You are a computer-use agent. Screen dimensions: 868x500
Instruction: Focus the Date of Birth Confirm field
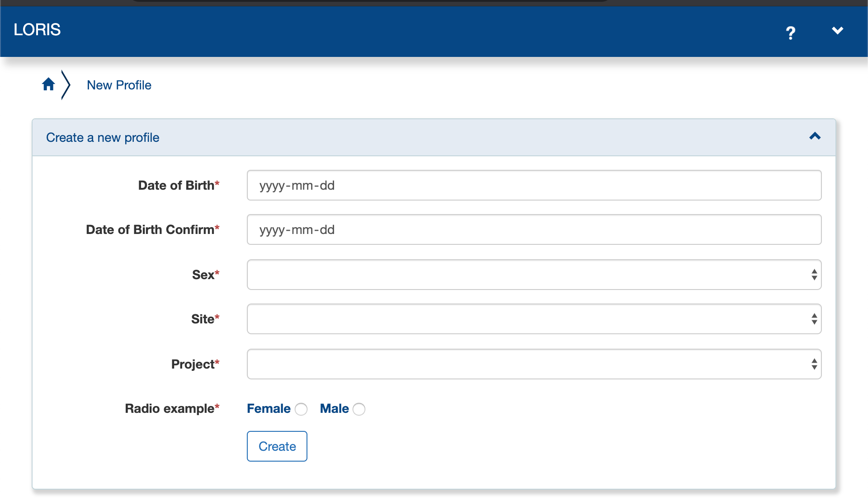click(x=534, y=229)
